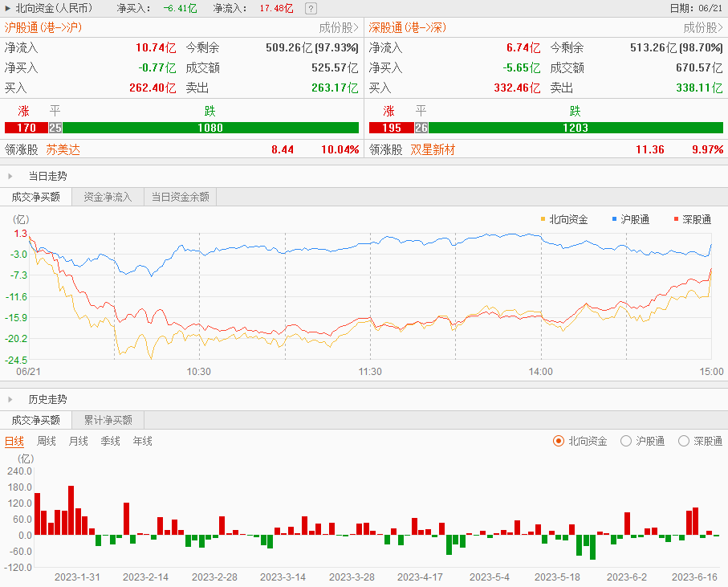Viewport: 728px width, 587px height.
Task: Click the yellow 北向资金 legend marker
Action: point(543,218)
